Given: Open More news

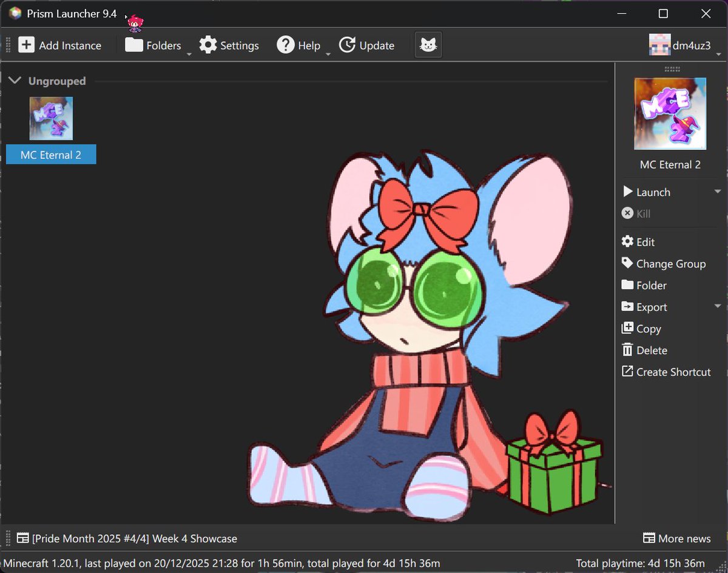Looking at the screenshot, I should click(677, 538).
